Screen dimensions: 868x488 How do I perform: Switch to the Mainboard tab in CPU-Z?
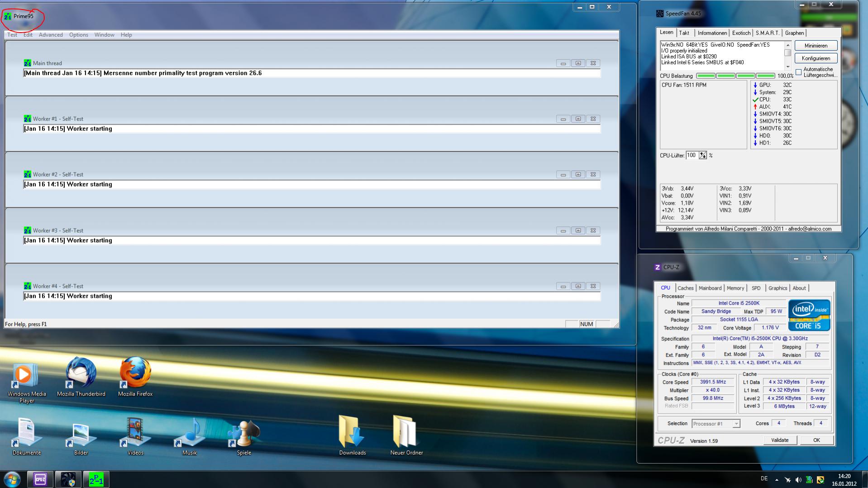click(710, 288)
